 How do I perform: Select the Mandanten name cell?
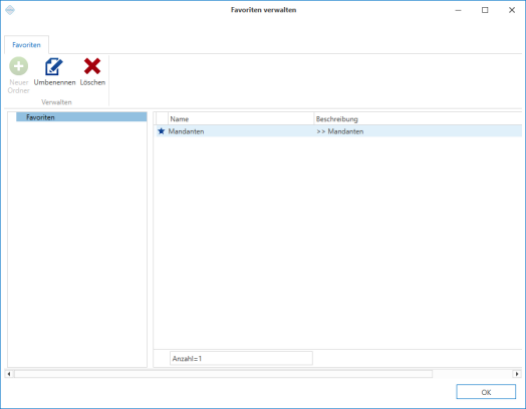(x=241, y=131)
